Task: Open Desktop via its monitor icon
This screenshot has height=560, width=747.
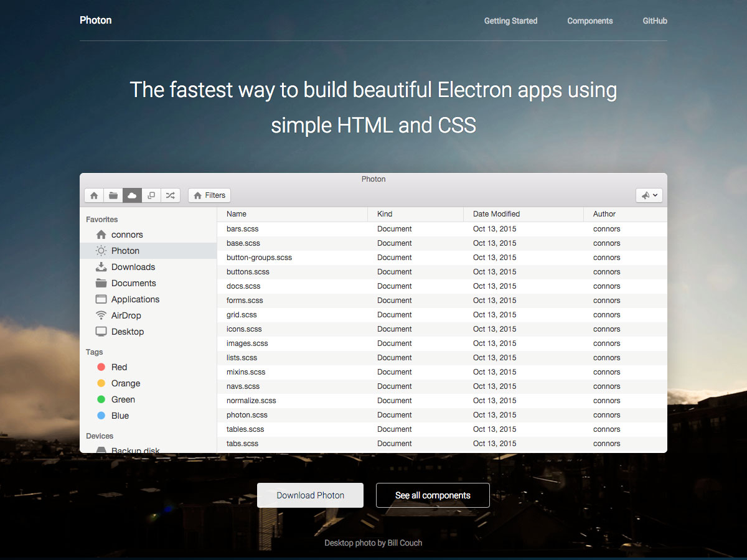Action: point(101,332)
